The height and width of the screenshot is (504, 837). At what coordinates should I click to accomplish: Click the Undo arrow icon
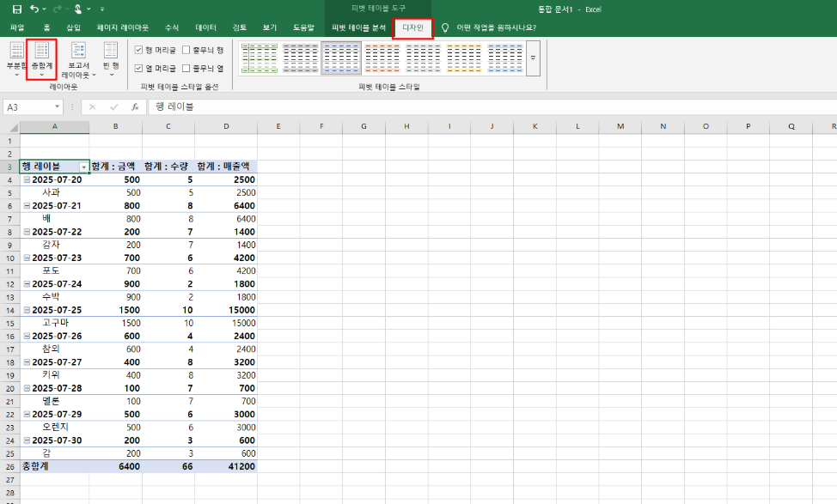pos(34,9)
